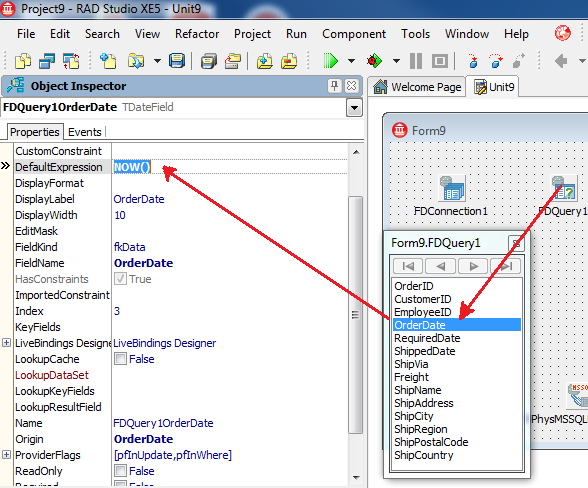Viewport: 588px width, 488px height.
Task: Switch to the Welcome Page tab
Action: coord(417,87)
